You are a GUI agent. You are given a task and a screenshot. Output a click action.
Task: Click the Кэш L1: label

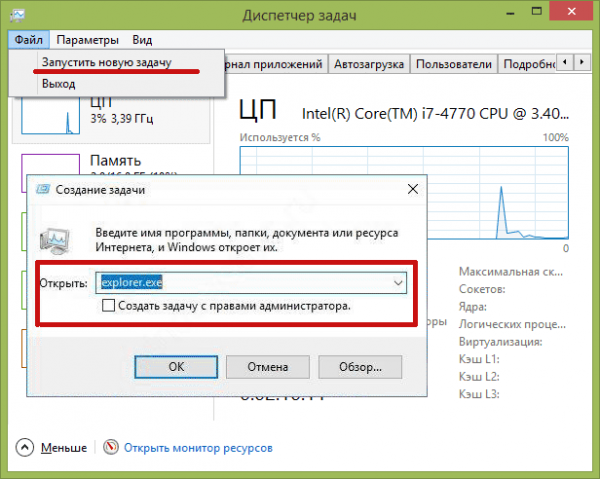(x=479, y=359)
